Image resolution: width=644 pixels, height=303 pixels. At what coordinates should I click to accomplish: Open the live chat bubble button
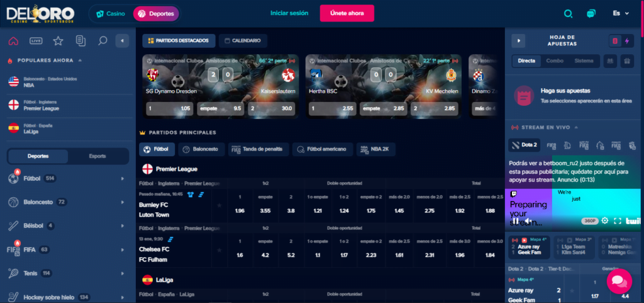(619, 281)
